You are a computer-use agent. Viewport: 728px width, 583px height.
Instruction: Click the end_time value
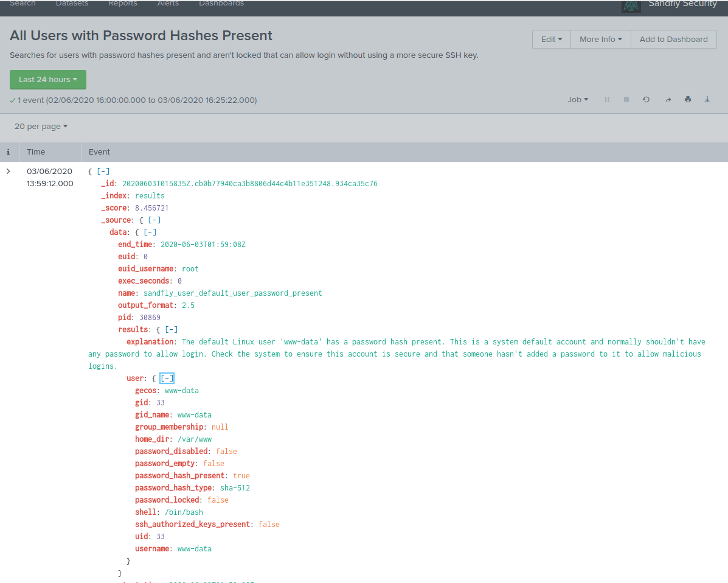203,245
